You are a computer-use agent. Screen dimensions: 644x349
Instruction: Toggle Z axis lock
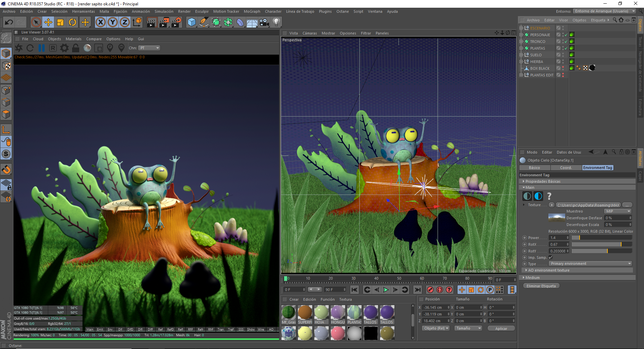(125, 22)
